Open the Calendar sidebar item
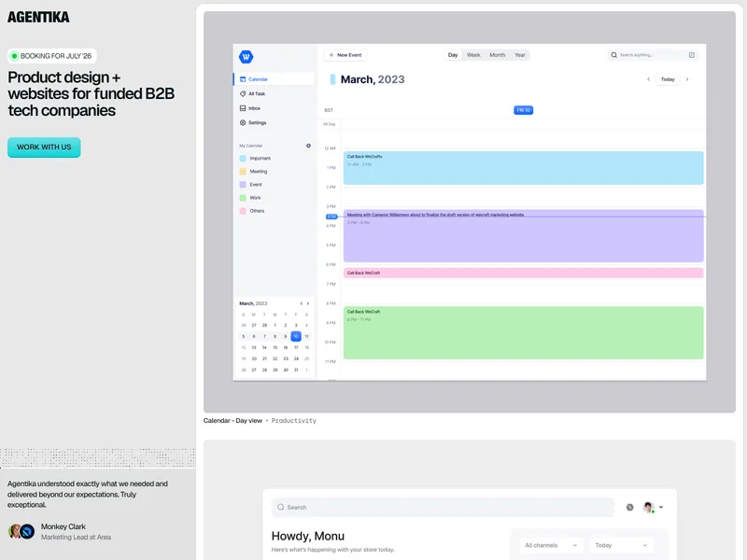The width and height of the screenshot is (747, 560). [x=274, y=79]
